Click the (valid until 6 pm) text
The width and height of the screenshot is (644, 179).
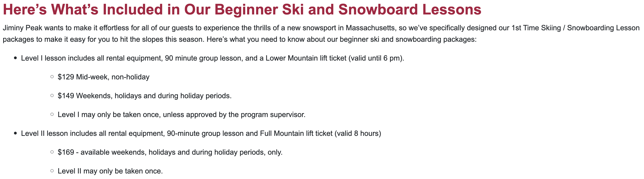(x=376, y=58)
